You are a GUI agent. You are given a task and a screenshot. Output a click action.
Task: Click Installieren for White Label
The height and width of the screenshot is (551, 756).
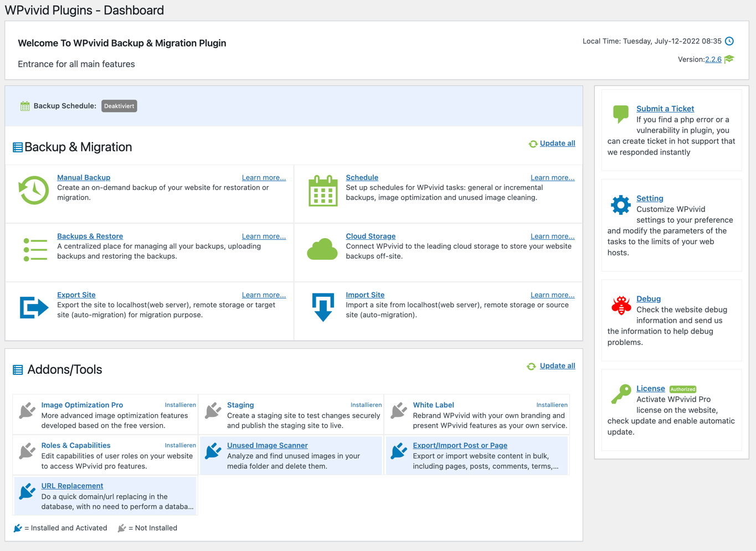(x=552, y=405)
